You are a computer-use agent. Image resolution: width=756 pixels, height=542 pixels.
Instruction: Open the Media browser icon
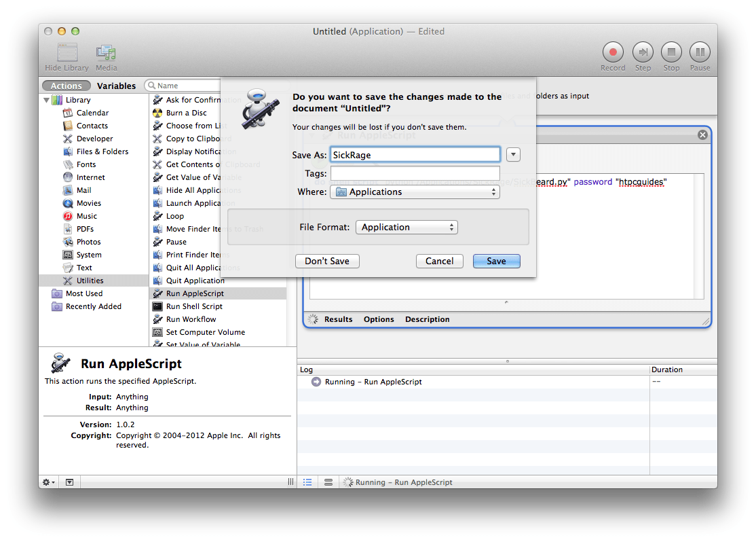click(x=106, y=53)
